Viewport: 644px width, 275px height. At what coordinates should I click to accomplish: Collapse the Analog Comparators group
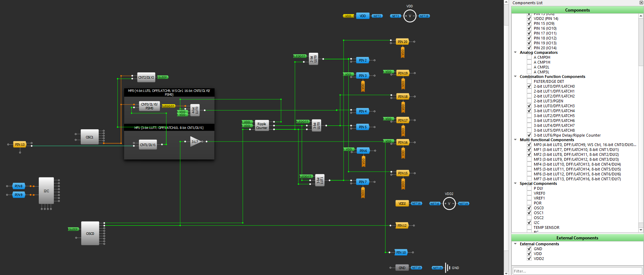coord(515,52)
